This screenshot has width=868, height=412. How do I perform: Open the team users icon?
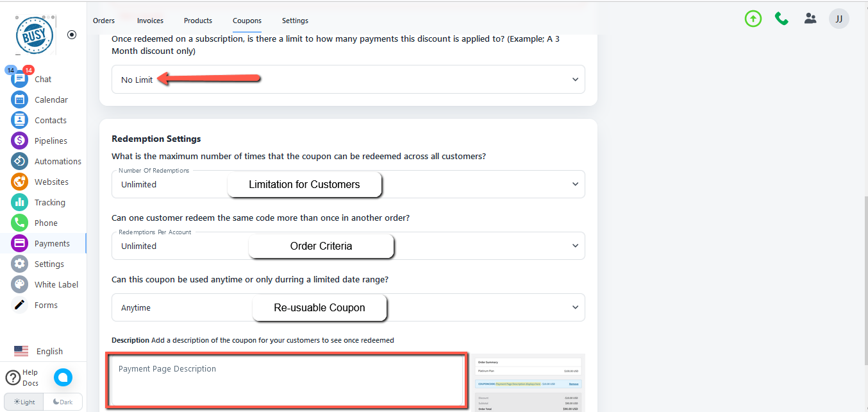[810, 19]
